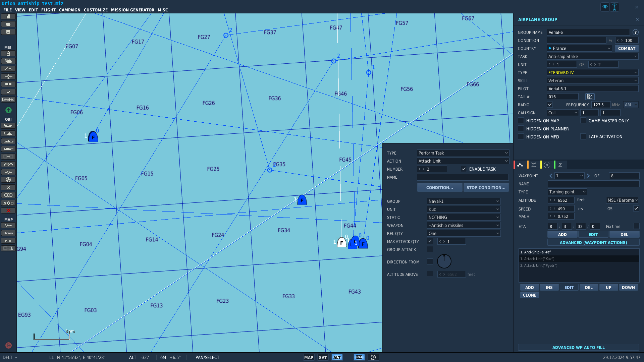Open the GROUP Naval-1 dropdown
This screenshot has width=644, height=362.
coord(464,201)
